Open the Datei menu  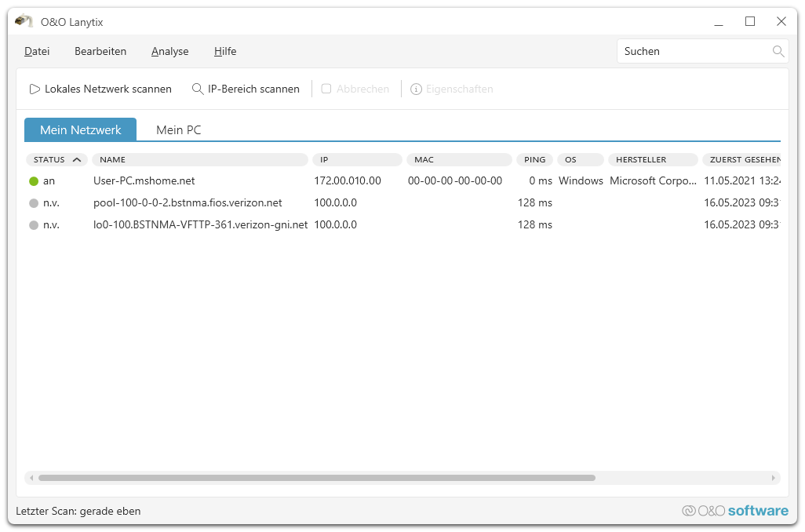pos(37,52)
